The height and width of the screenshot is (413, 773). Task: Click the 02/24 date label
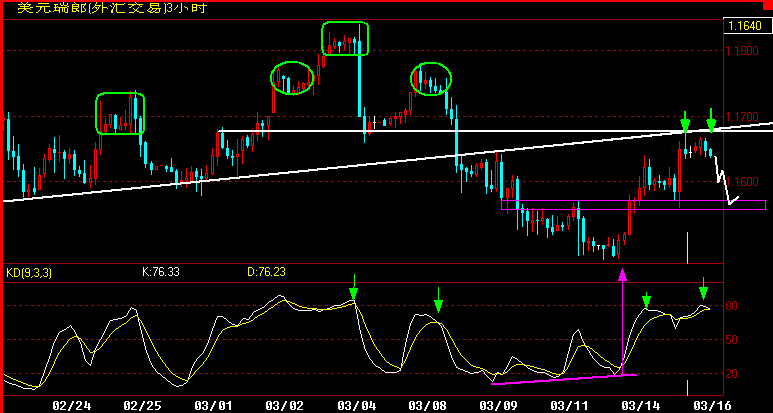[x=71, y=405]
